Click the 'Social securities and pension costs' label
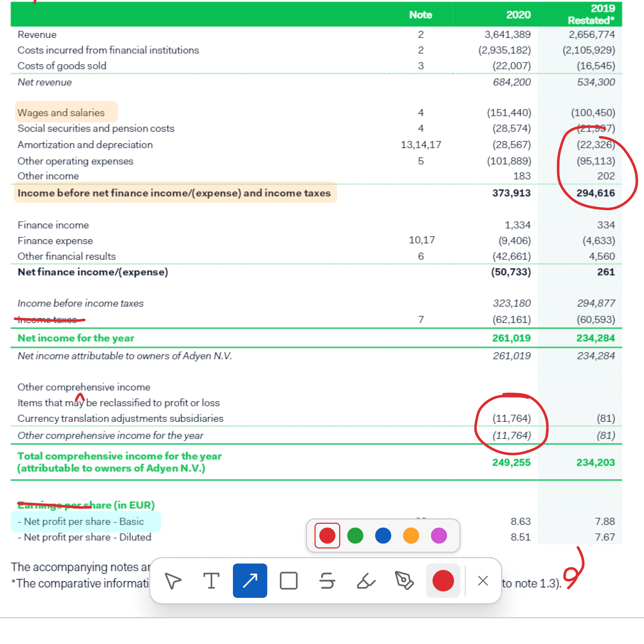Viewport: 644px width, 644px height. click(x=96, y=128)
